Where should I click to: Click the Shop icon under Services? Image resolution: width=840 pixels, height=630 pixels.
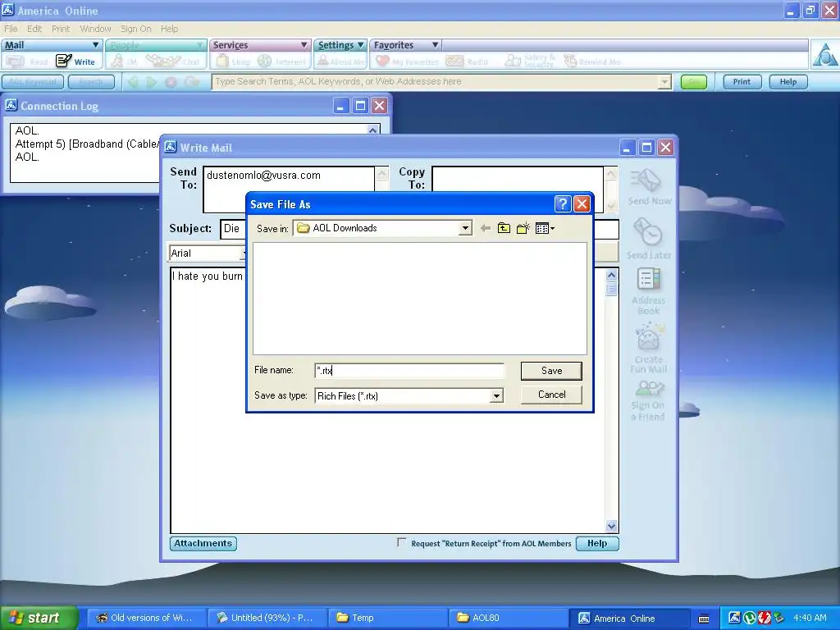[x=222, y=61]
